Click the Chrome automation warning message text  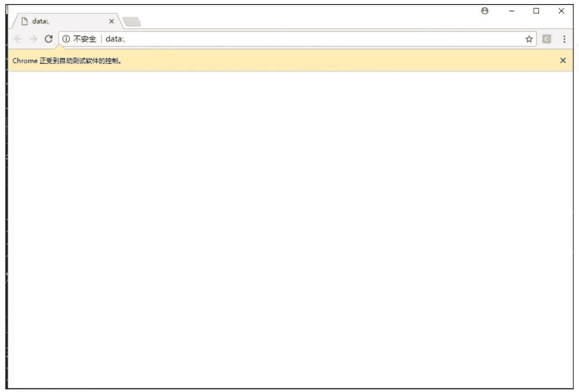click(x=67, y=61)
